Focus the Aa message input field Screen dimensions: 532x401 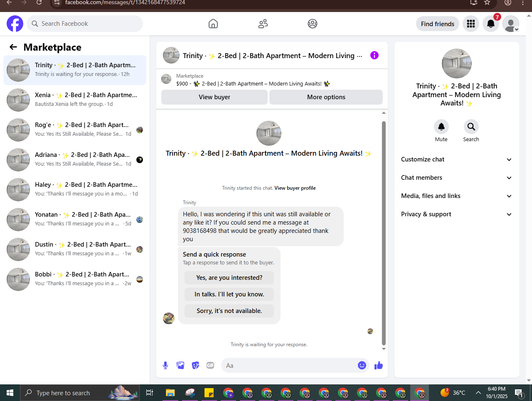[x=289, y=365]
